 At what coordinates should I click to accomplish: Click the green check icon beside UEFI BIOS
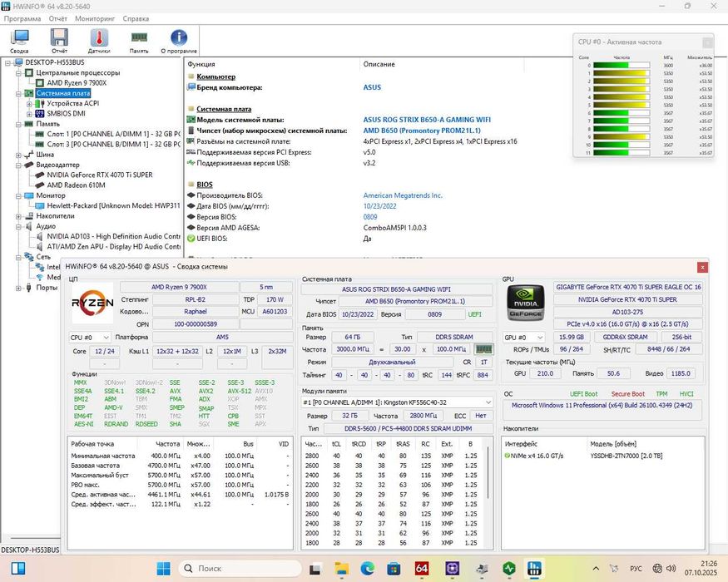click(x=191, y=239)
